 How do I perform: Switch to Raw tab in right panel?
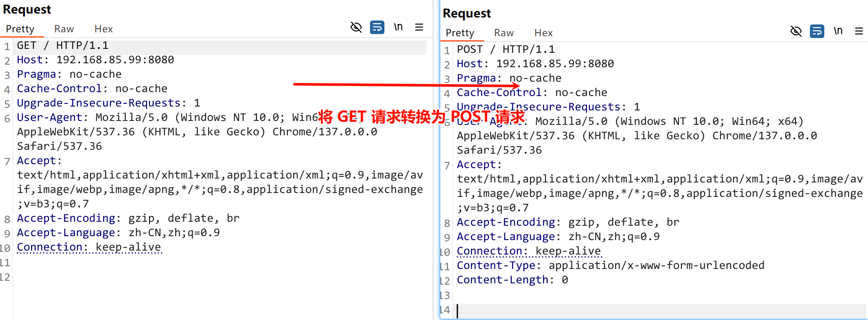[504, 33]
